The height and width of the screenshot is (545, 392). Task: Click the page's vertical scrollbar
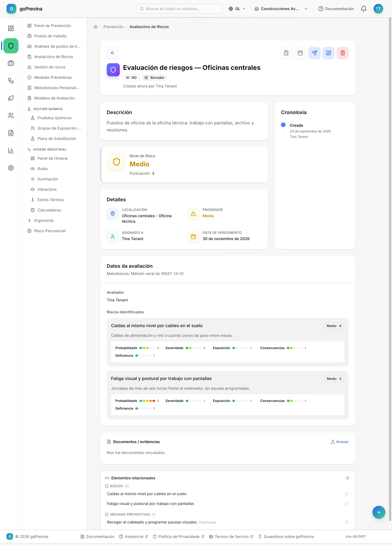click(x=390, y=269)
